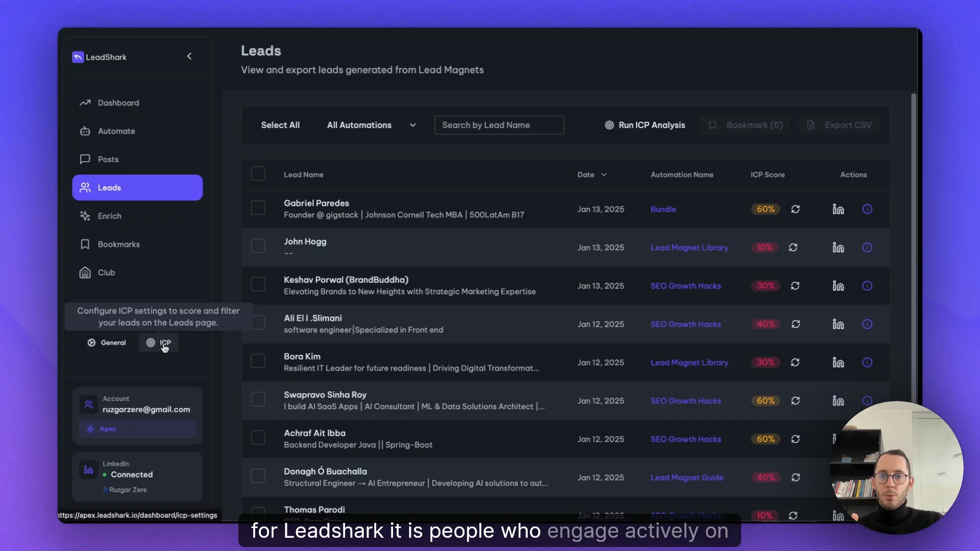The image size is (980, 551).
Task: Open Gabriel Paredes' LinkedIn profile icon
Action: click(x=838, y=209)
